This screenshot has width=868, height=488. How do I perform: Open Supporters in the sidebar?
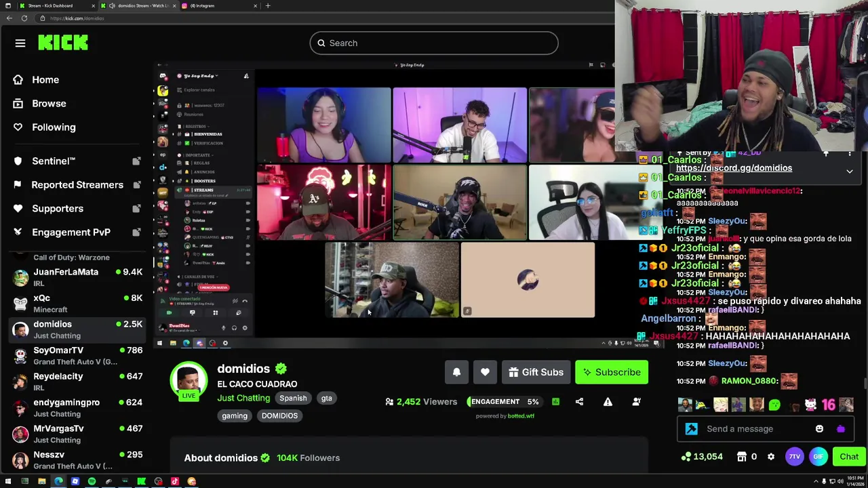(x=58, y=209)
